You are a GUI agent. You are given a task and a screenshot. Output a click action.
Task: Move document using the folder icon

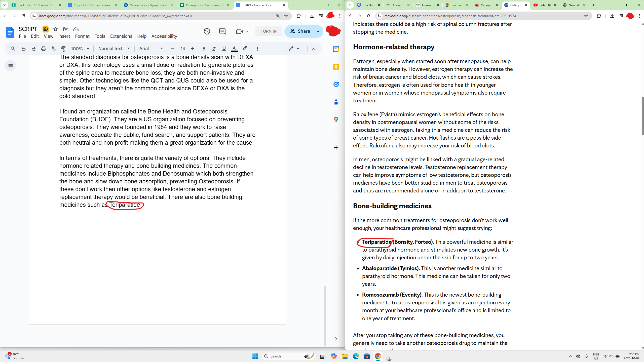tap(66, 29)
